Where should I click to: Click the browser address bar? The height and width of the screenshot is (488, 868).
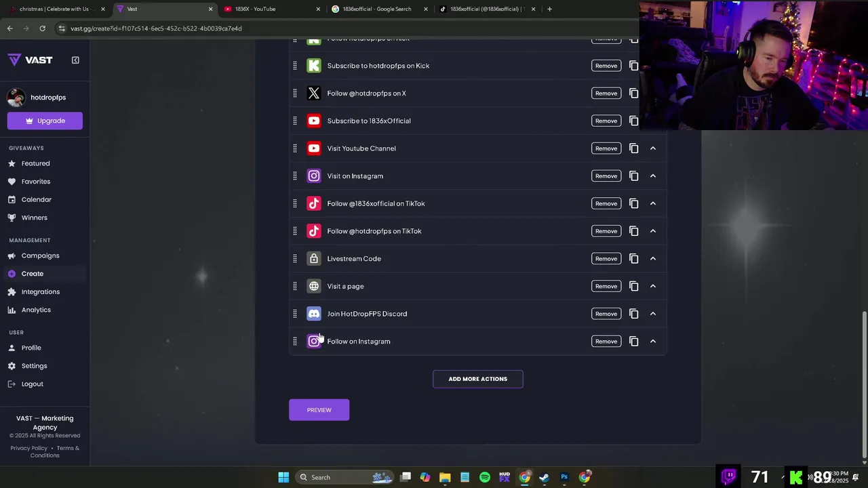click(339, 28)
